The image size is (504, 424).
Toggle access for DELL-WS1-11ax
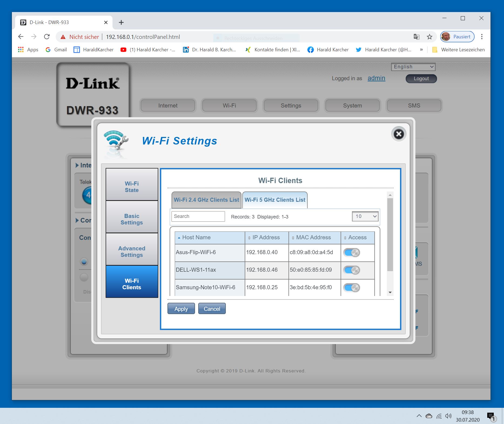click(x=351, y=270)
